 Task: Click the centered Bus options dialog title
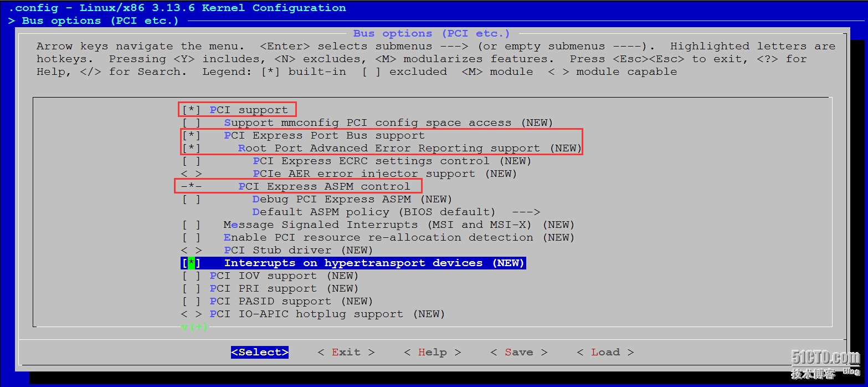[x=432, y=33]
